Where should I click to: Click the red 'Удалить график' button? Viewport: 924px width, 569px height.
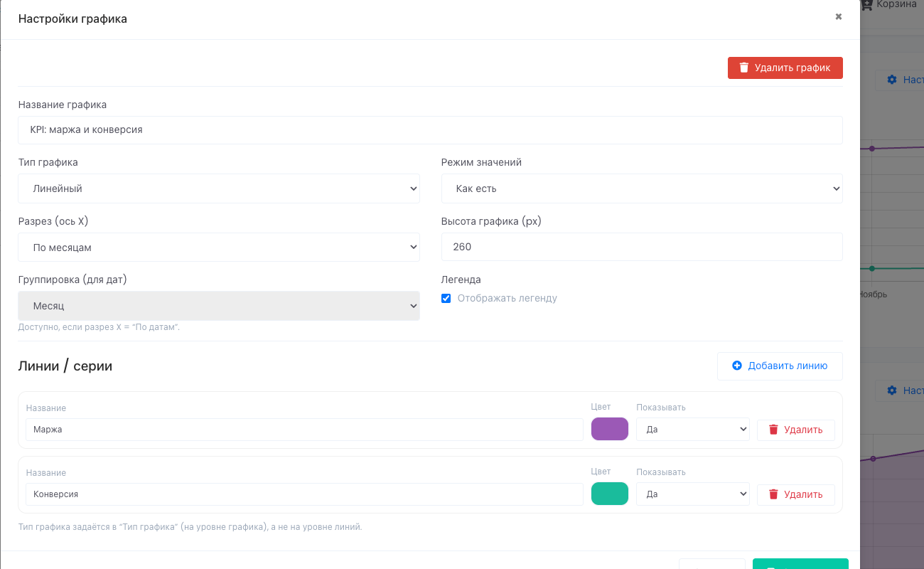point(785,68)
